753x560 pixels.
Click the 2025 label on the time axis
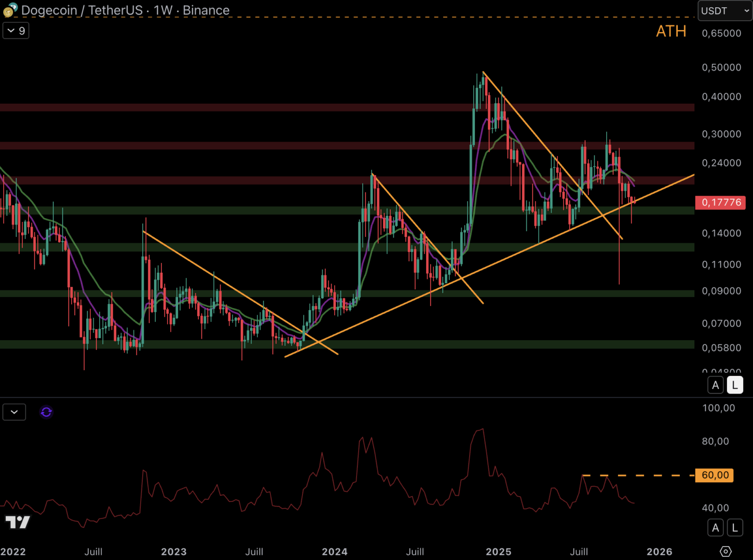(x=499, y=552)
